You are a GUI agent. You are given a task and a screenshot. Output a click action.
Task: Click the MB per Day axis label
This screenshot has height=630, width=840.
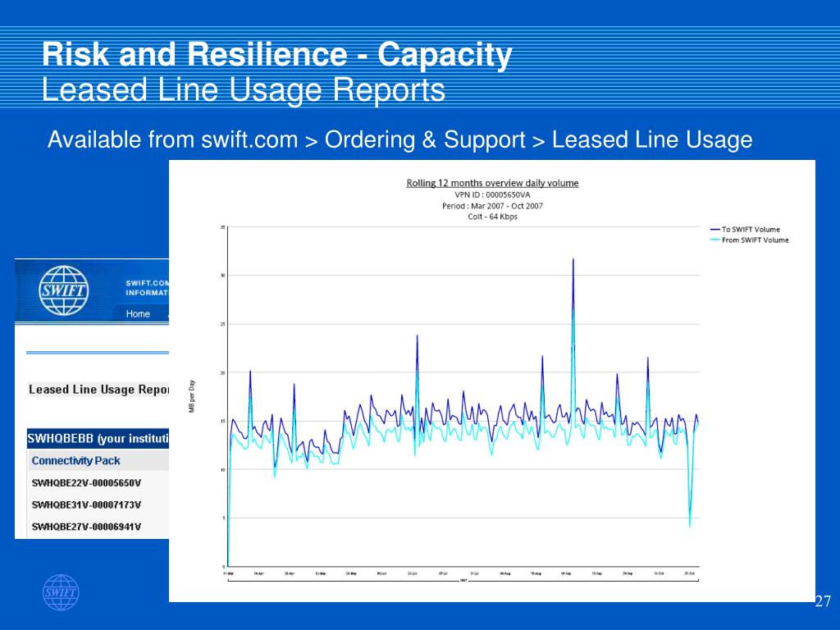[192, 396]
